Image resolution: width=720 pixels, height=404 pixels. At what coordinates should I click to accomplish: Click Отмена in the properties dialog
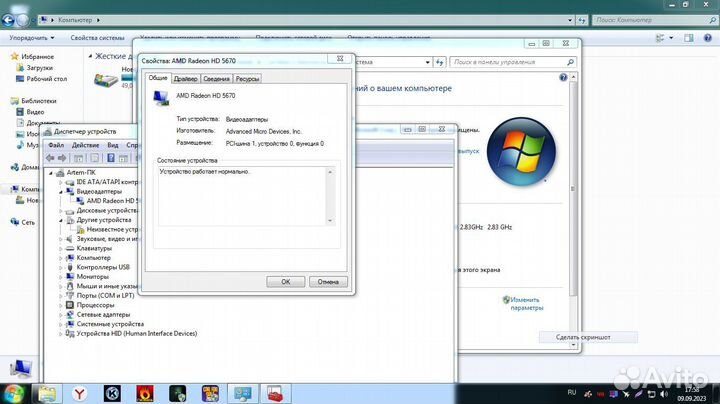pyautogui.click(x=328, y=281)
